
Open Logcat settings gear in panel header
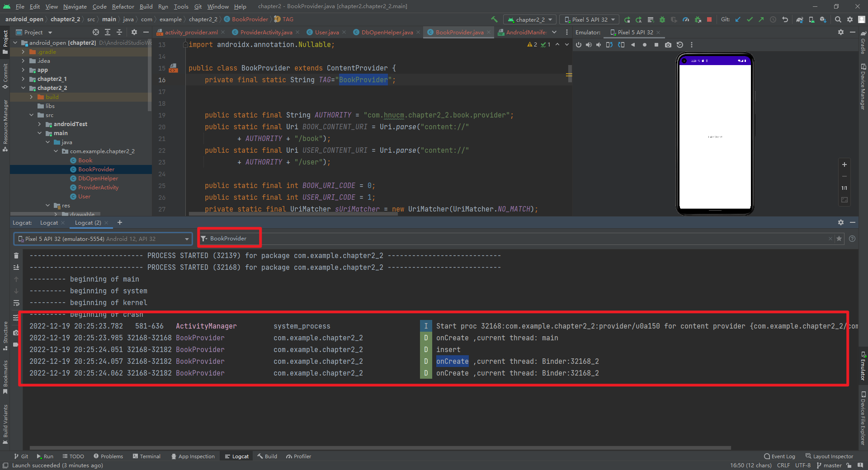tap(840, 222)
